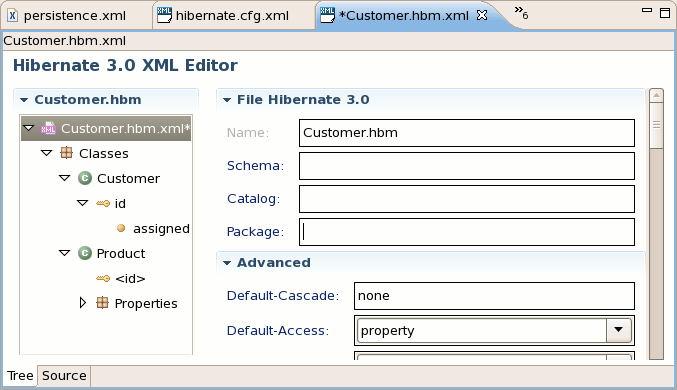Click into the Schema input field

click(x=467, y=166)
